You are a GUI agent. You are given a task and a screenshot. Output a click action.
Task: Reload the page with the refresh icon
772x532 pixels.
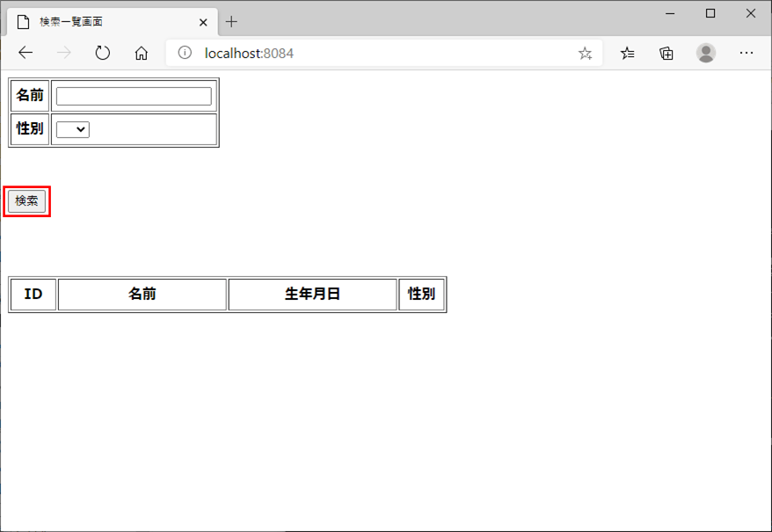103,53
